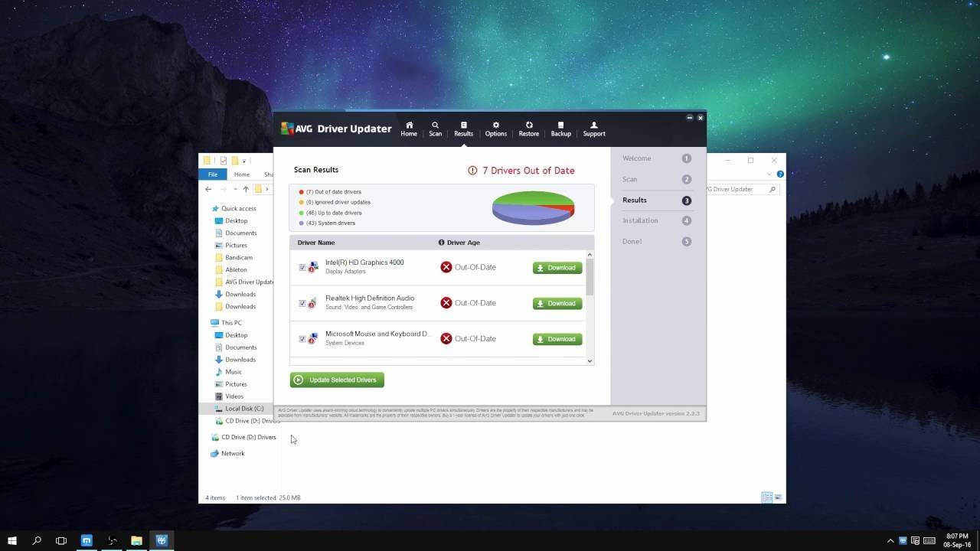Screen dimensions: 980x551
Task: Uncheck the Microsoft Mouse and Keyboard checkbox
Action: pyautogui.click(x=302, y=339)
